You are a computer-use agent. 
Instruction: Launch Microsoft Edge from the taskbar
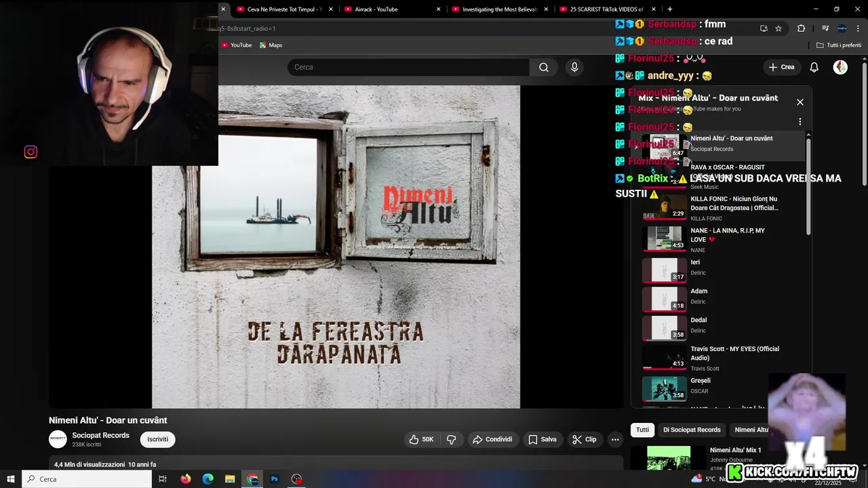click(208, 479)
